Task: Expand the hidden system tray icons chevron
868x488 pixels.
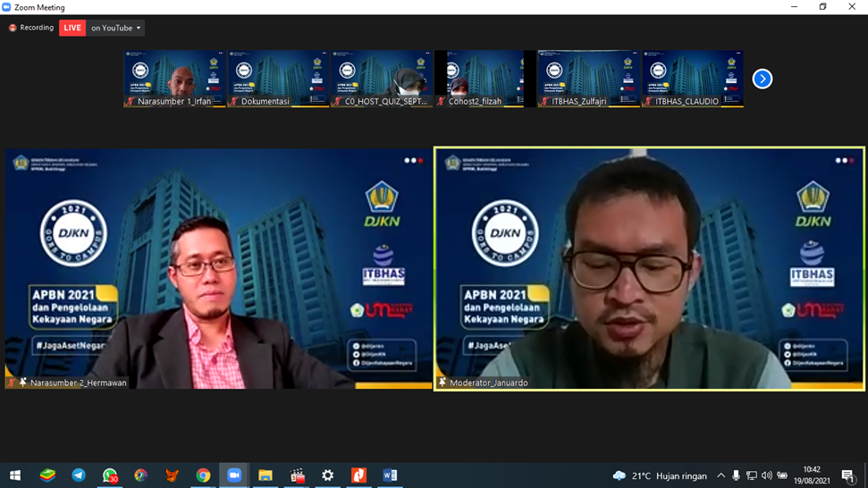Action: click(721, 476)
